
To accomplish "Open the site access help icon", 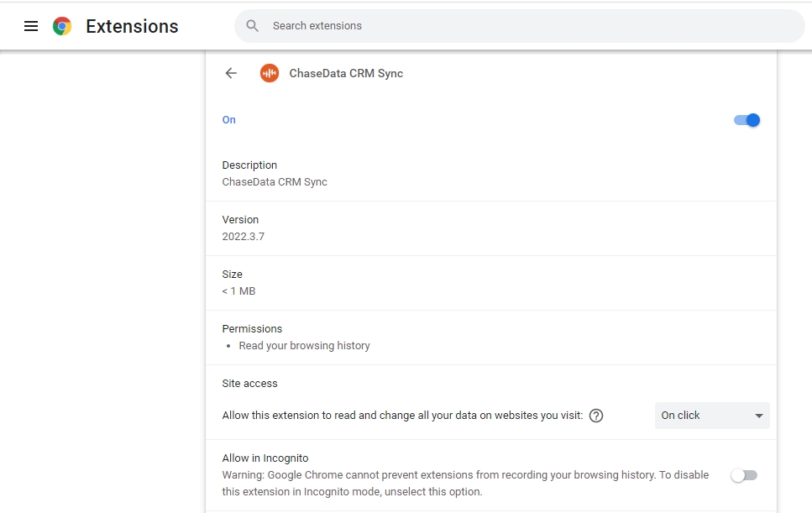I will [x=596, y=416].
